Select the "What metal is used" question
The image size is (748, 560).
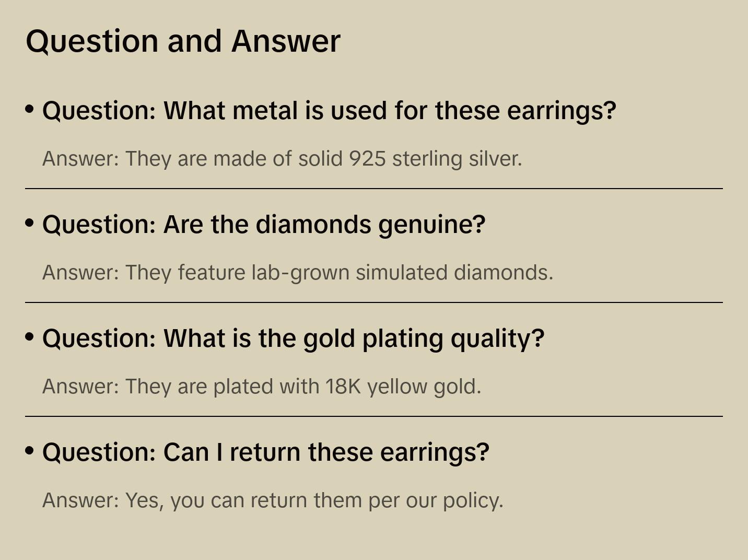329,111
